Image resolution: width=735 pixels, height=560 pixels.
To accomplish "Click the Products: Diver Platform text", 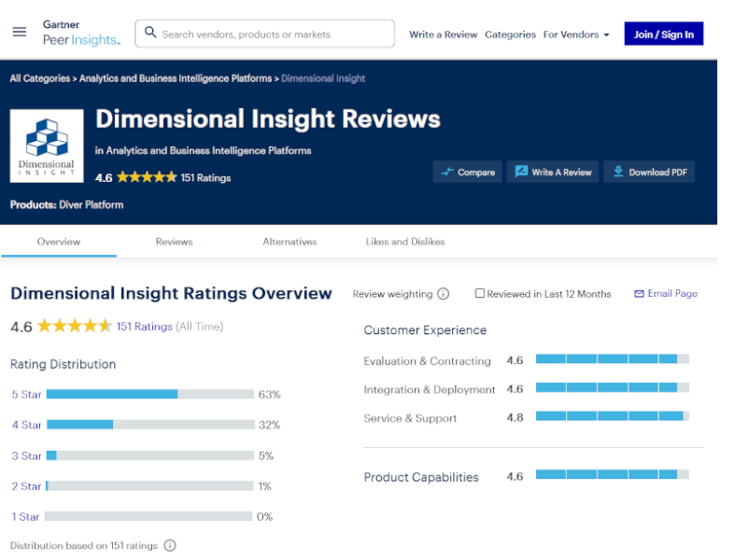I will [x=66, y=204].
